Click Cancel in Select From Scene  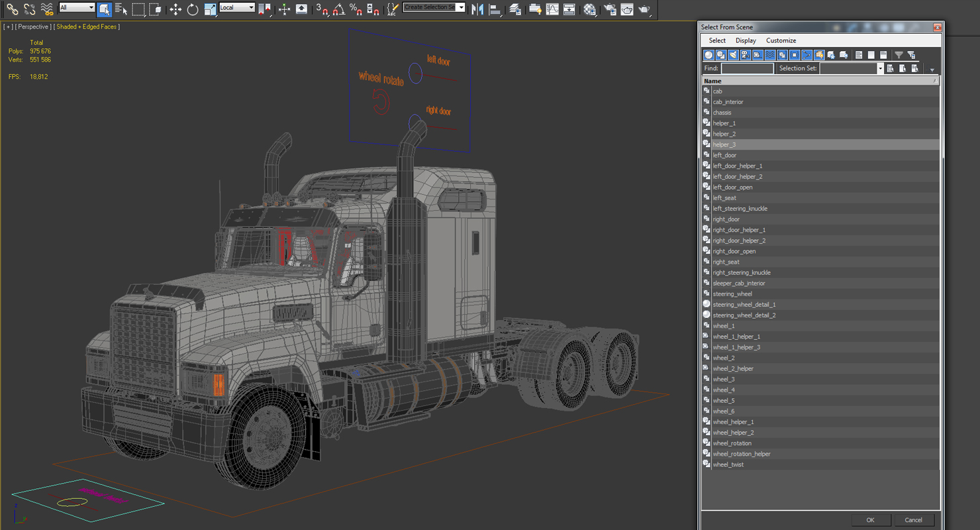point(913,520)
